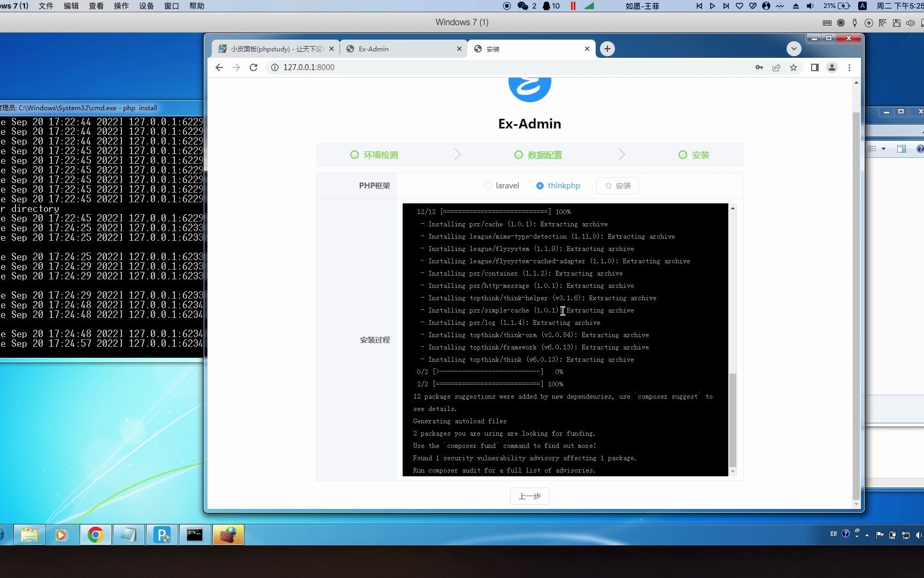924x578 pixels.
Task: Close the Ex-Admin browser tab
Action: [459, 49]
